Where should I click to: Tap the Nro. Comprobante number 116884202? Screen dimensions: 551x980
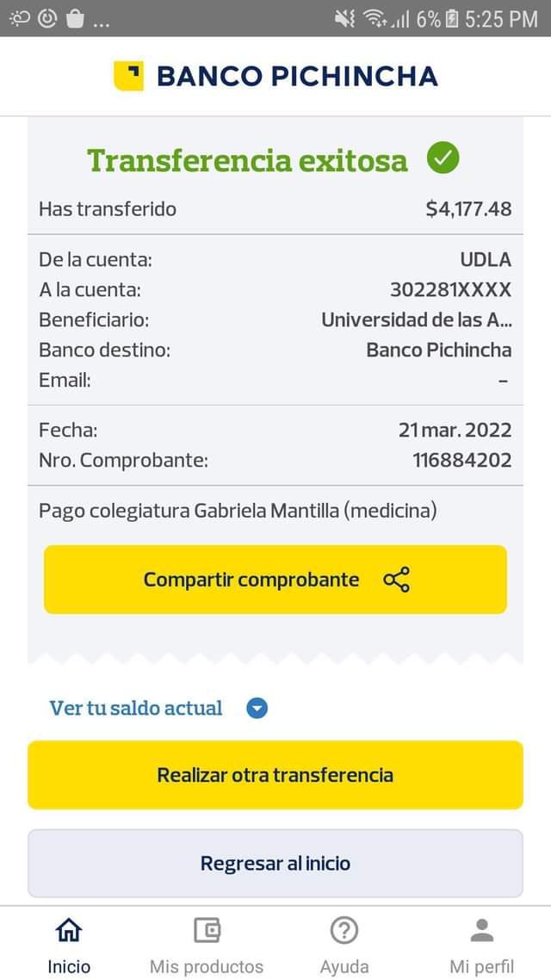point(461,460)
